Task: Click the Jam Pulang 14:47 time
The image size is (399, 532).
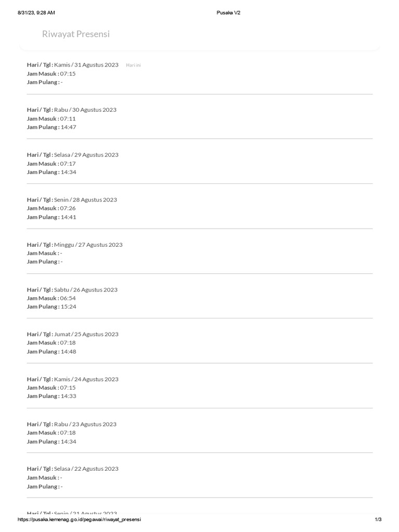Action: click(x=69, y=127)
